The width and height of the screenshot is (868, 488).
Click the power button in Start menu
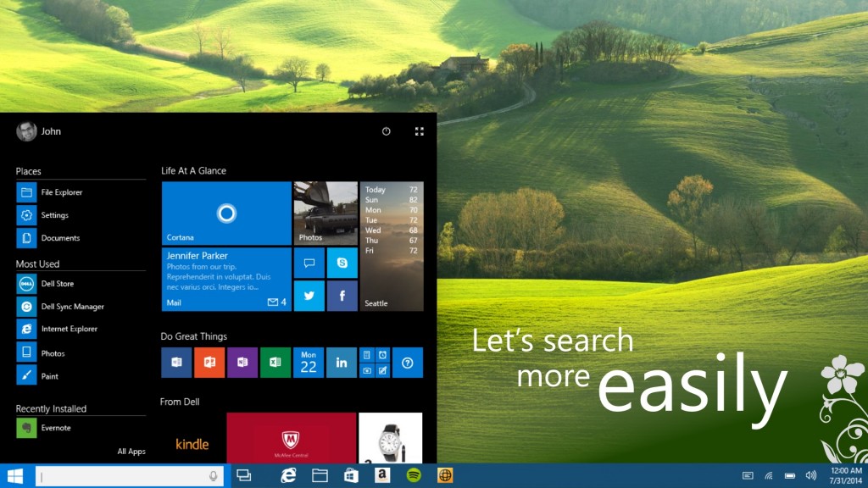point(387,131)
